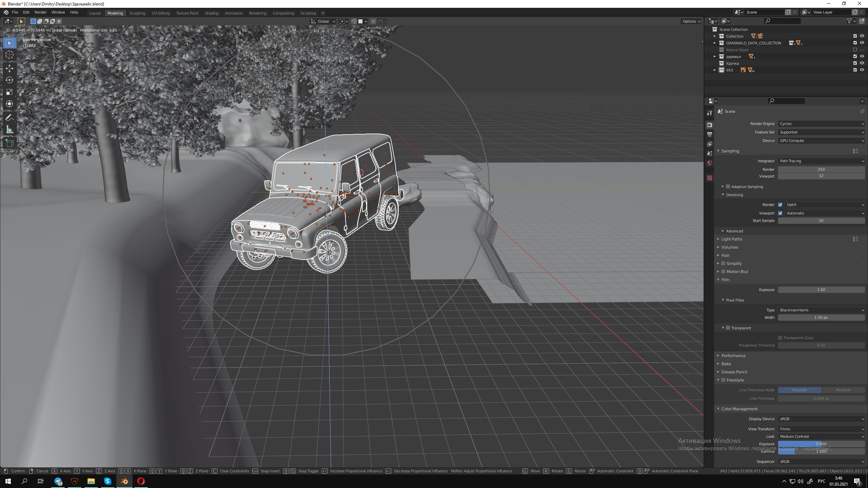This screenshot has width=868, height=488.
Task: Open the Render menu
Action: point(40,12)
